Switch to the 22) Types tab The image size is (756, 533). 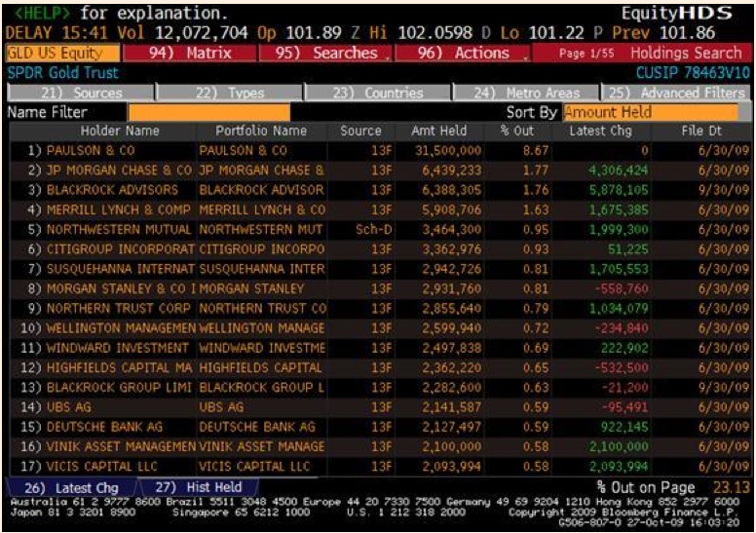point(230,93)
